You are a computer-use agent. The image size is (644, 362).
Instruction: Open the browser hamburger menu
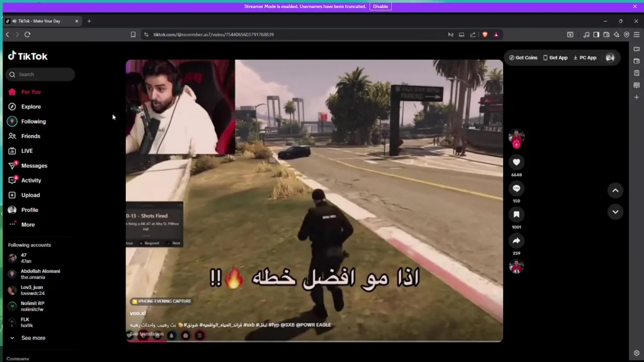tap(636, 35)
